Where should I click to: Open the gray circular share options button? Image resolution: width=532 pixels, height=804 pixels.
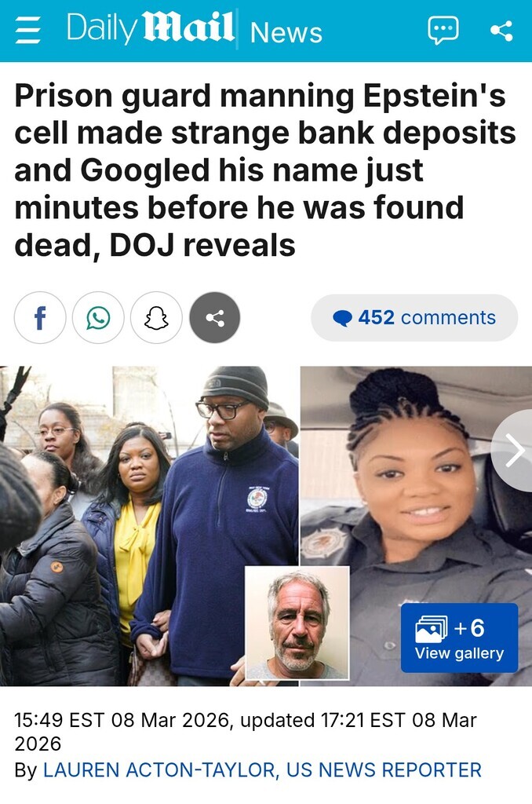click(215, 317)
